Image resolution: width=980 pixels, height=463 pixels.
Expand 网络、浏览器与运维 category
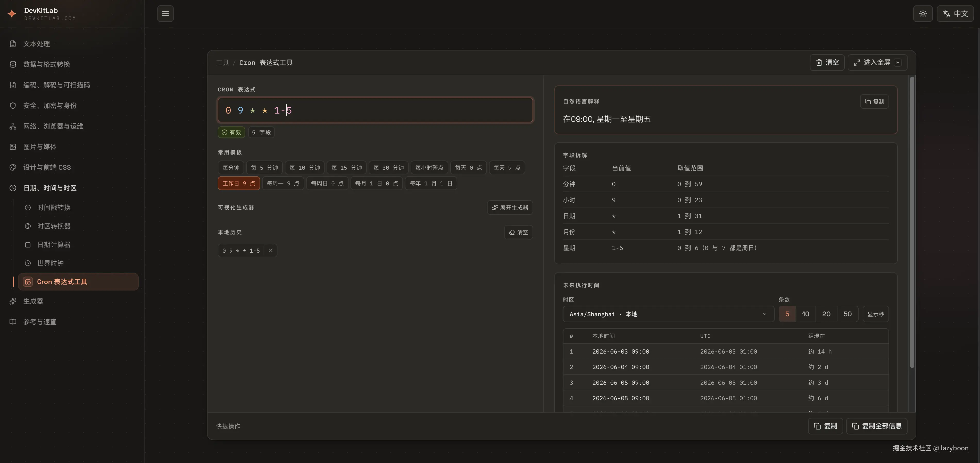pyautogui.click(x=72, y=126)
